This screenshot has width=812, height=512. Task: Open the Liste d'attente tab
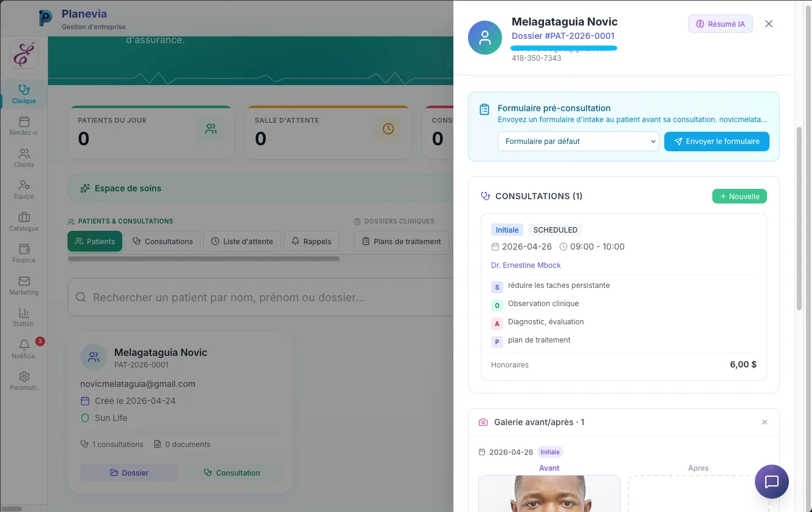[x=242, y=241]
